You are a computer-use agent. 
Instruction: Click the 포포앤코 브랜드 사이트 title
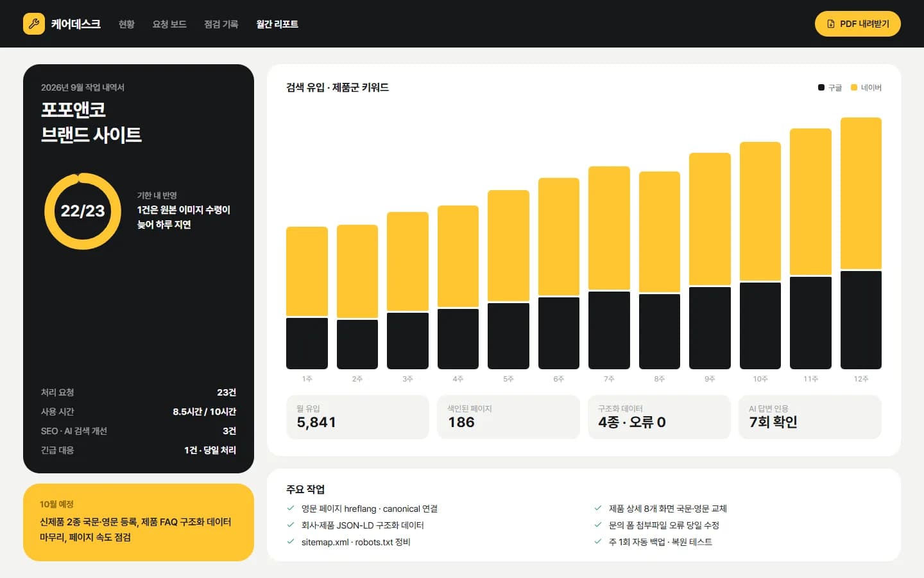coord(91,122)
